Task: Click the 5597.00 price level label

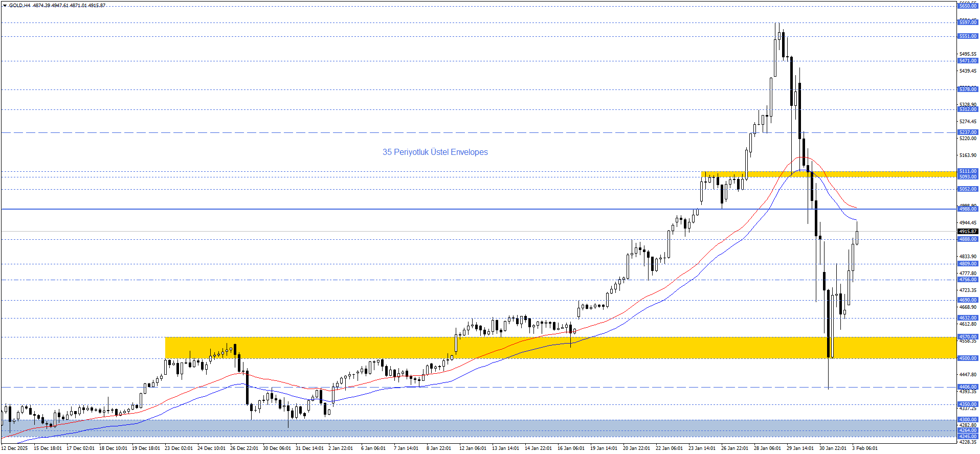Action: click(x=968, y=22)
